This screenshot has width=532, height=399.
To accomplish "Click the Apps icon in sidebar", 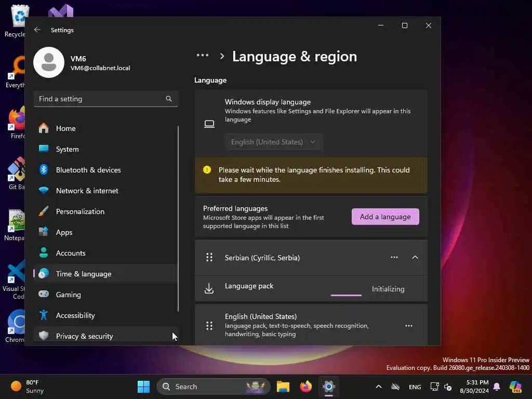I will 44,232.
